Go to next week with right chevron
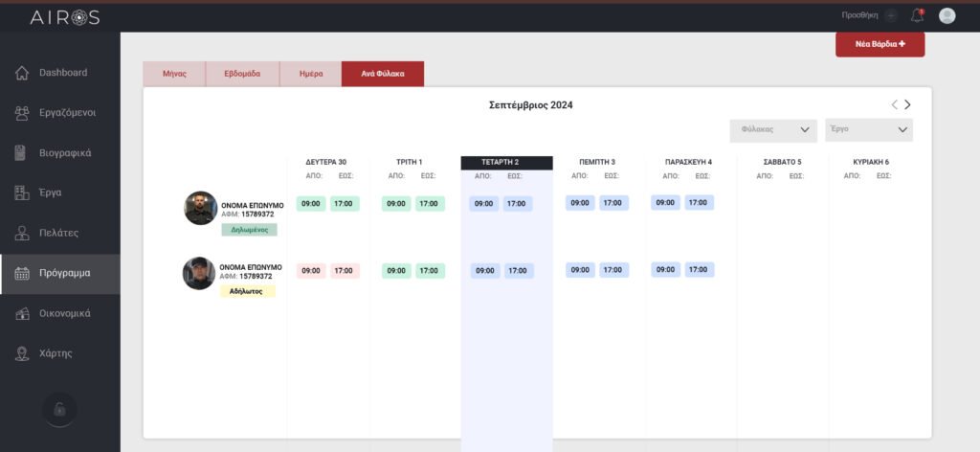980x452 pixels. point(907,104)
